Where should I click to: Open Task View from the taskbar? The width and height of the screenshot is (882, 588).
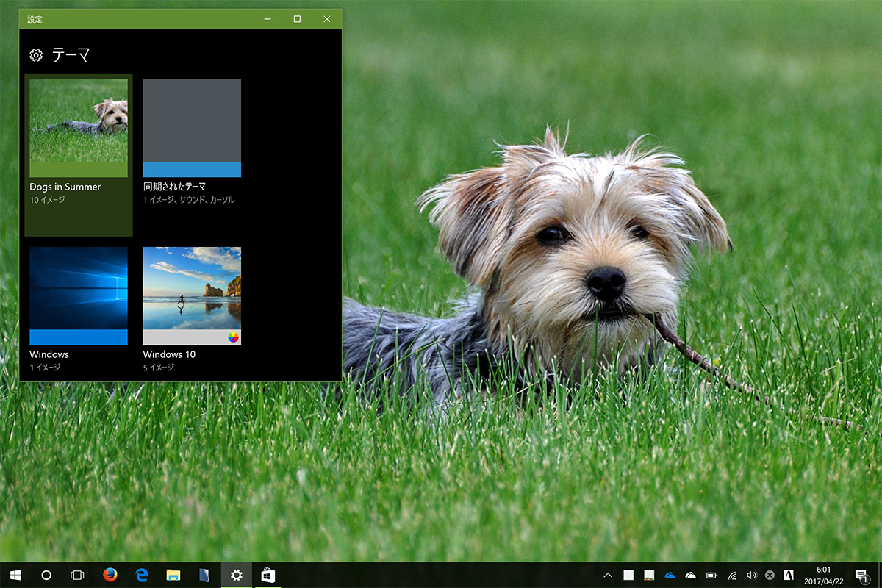pos(77,575)
